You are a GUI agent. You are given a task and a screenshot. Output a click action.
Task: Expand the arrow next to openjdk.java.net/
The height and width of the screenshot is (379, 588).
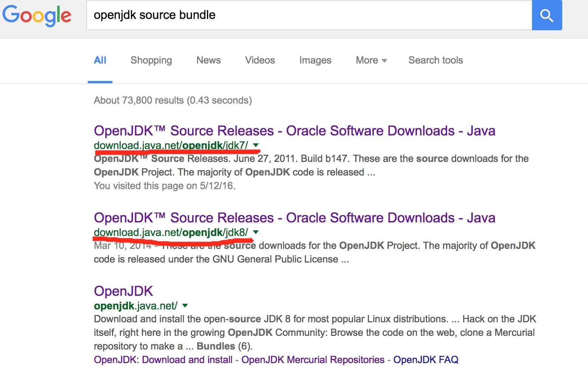click(185, 306)
